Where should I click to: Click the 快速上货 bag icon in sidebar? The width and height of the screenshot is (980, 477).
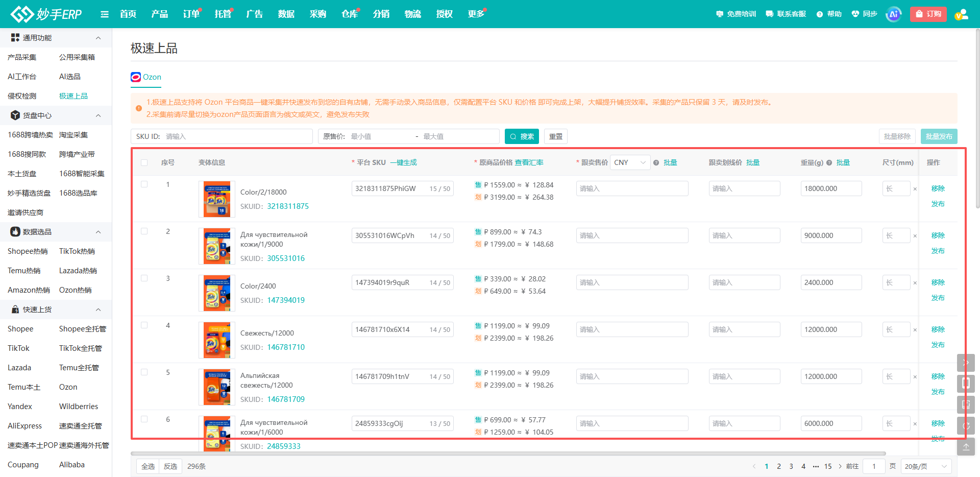pos(15,309)
